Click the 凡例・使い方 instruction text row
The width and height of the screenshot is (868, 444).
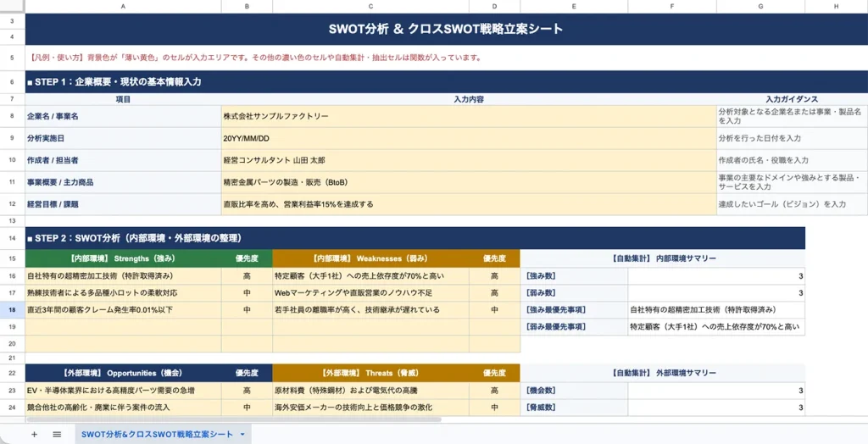(x=446, y=58)
